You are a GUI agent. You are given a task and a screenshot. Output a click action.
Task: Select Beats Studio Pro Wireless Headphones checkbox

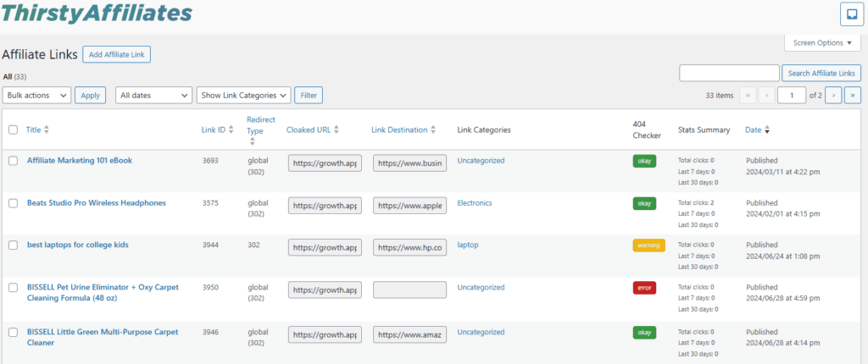(x=13, y=203)
